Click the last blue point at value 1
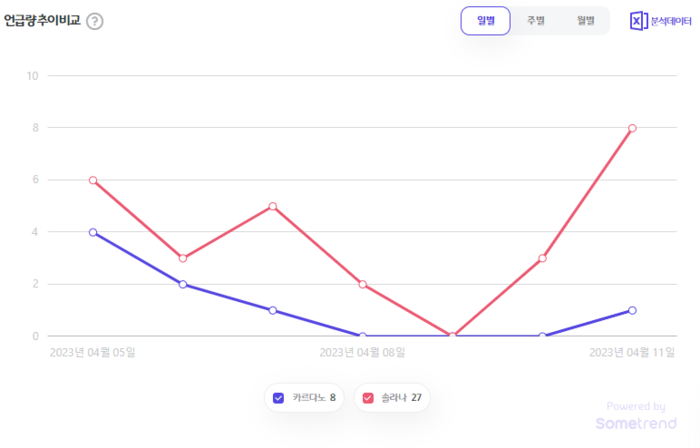Screen dimensions: 700x448 click(x=632, y=310)
